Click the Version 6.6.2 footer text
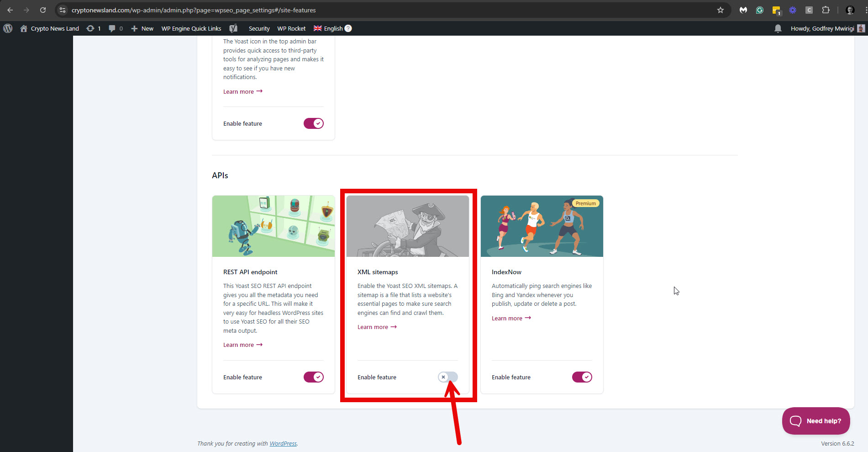This screenshot has height=452, width=868. 837,443
